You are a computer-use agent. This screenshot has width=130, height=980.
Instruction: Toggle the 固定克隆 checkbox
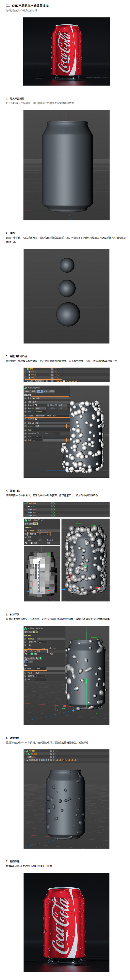36,405
